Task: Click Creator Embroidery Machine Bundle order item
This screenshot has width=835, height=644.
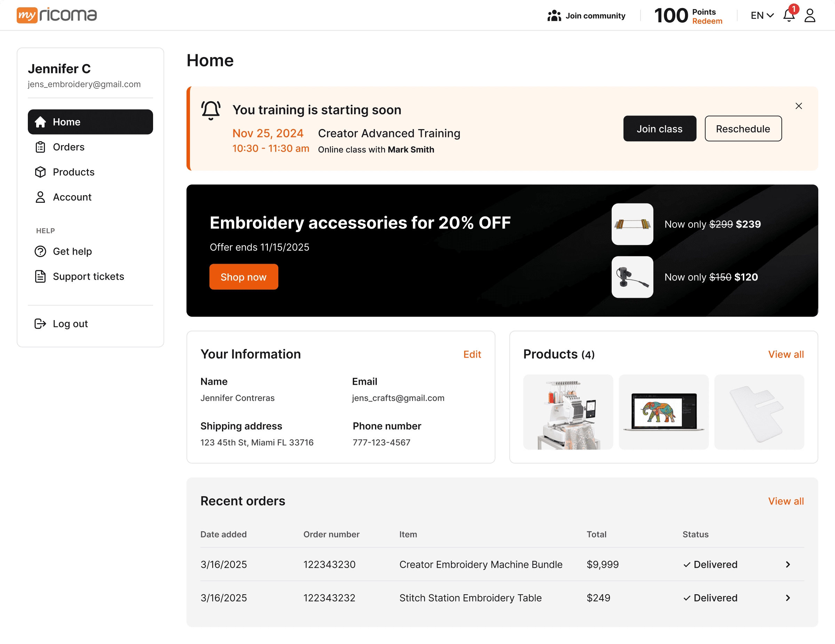Action: click(x=481, y=564)
